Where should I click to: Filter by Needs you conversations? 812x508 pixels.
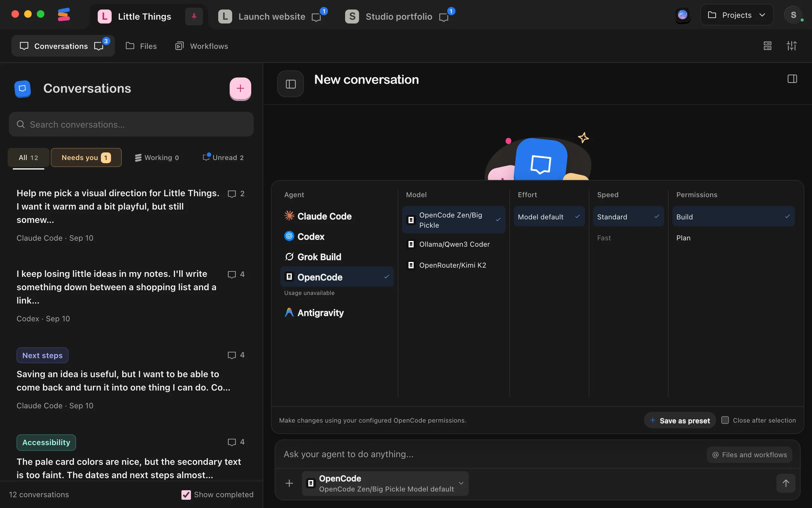pyautogui.click(x=86, y=157)
